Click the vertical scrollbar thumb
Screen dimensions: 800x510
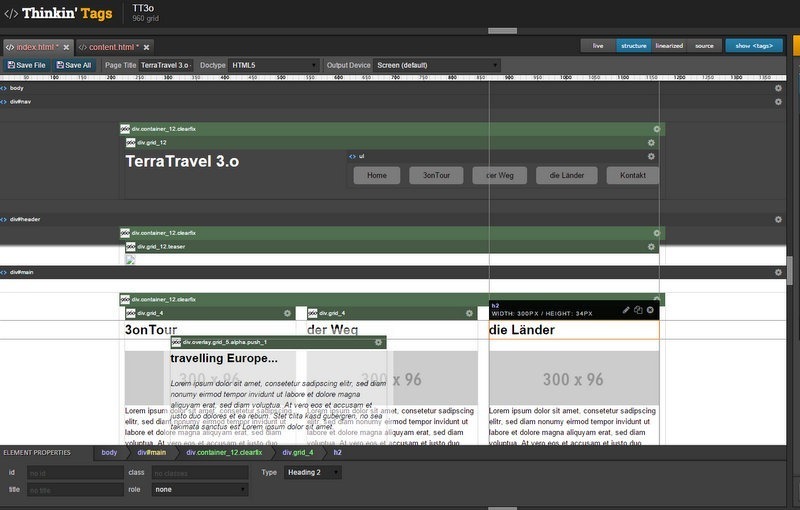point(790,270)
